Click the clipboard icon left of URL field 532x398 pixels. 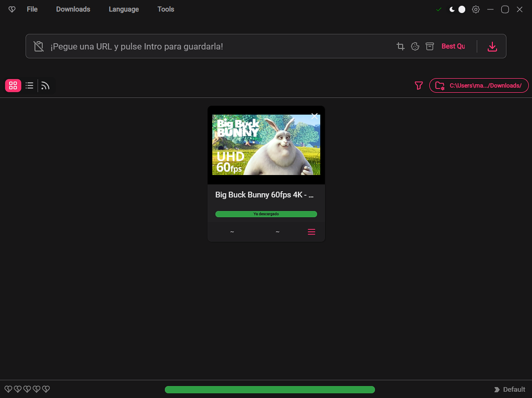click(x=39, y=46)
